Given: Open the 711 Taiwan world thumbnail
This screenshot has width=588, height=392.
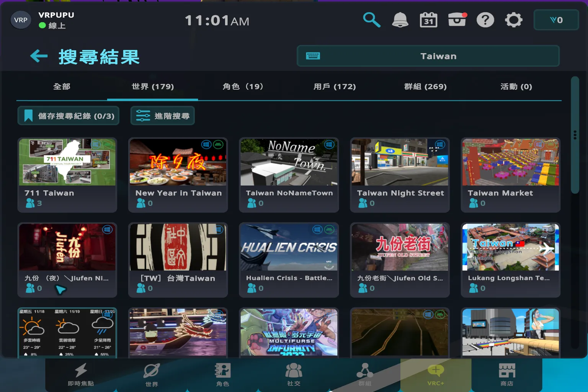Looking at the screenshot, I should [67, 162].
